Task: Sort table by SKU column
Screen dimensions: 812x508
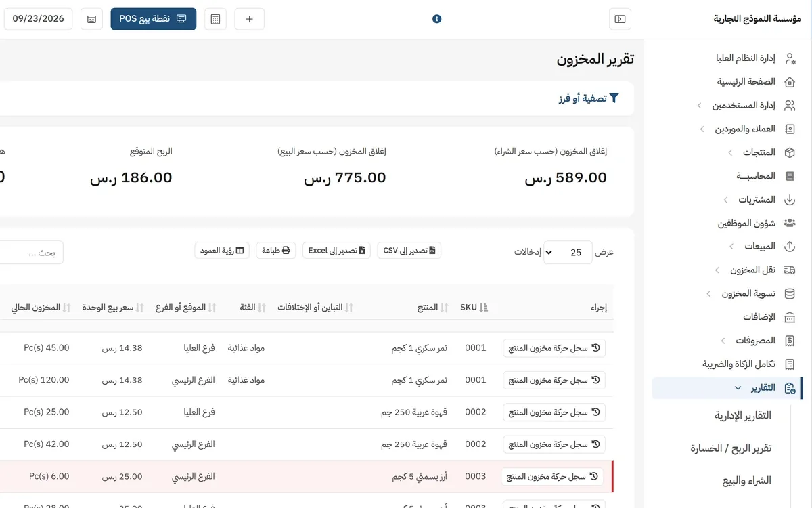Action: tap(474, 308)
